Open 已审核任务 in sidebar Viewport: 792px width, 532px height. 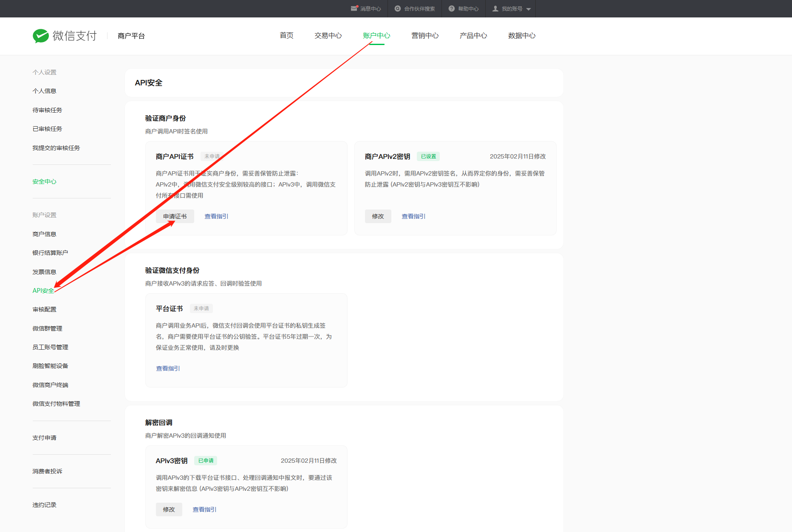tap(48, 129)
